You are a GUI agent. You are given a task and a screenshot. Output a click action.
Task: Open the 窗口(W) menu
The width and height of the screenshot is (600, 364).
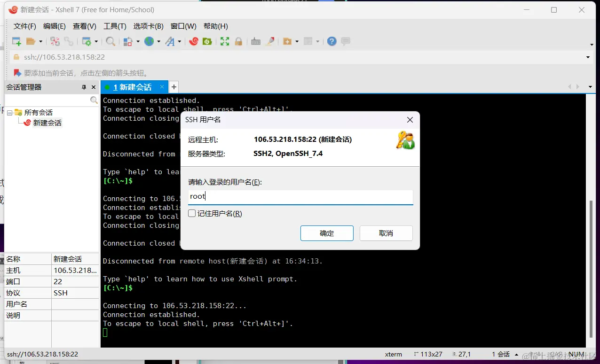[x=183, y=26]
